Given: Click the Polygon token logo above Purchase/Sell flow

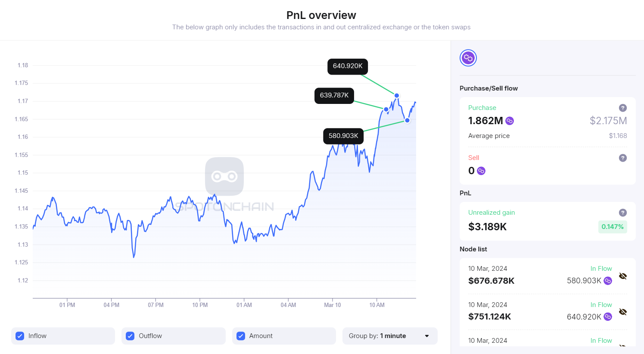Looking at the screenshot, I should tap(468, 58).
